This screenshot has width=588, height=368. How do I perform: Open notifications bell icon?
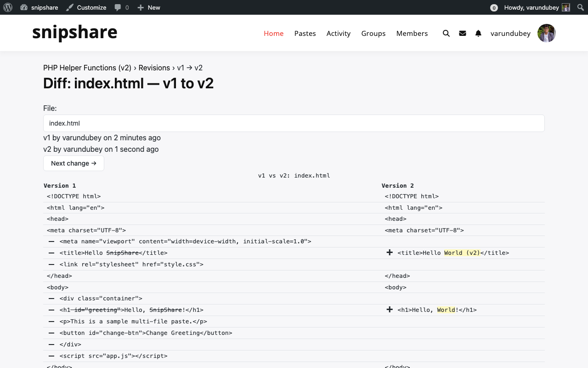(x=478, y=33)
